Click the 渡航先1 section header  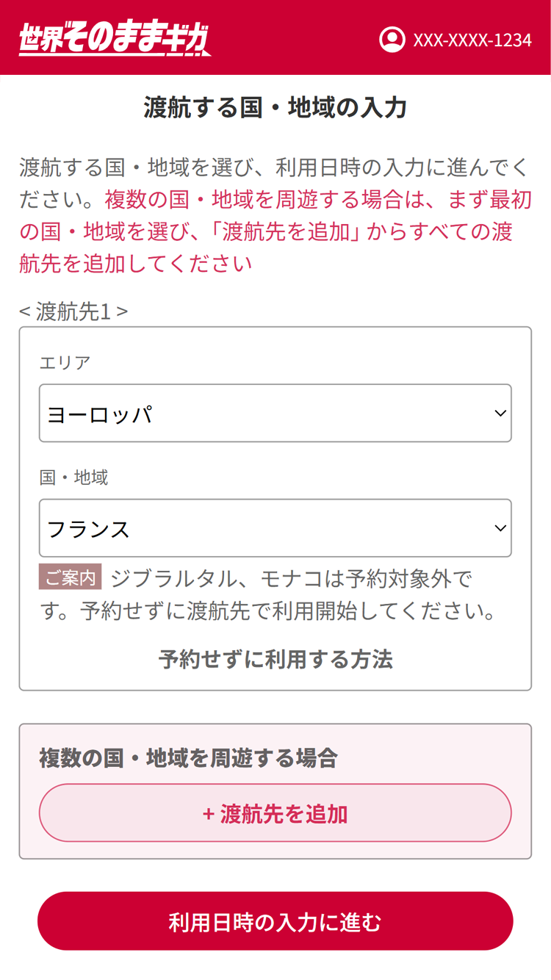pyautogui.click(x=74, y=311)
